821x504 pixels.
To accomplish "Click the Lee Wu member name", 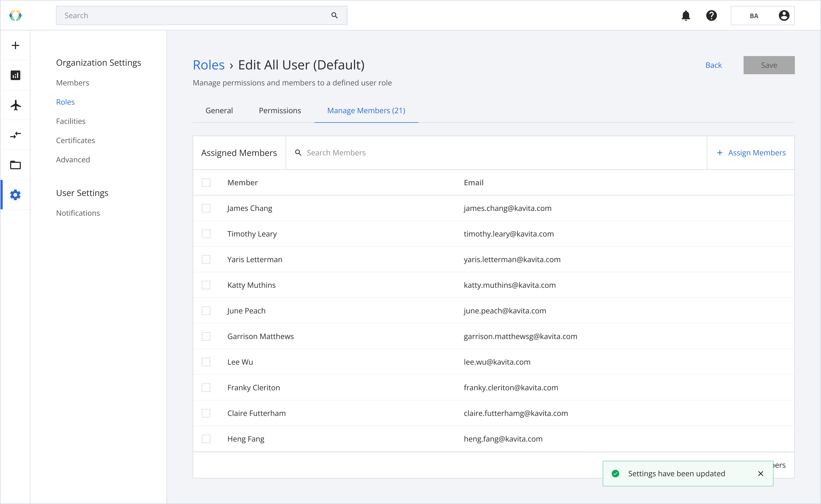I will [x=240, y=362].
